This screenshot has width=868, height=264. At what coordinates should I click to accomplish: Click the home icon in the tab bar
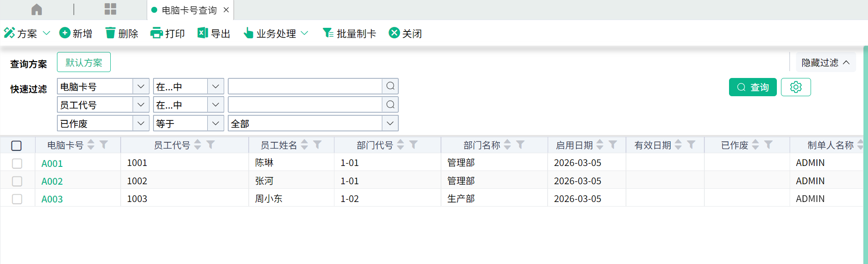37,10
